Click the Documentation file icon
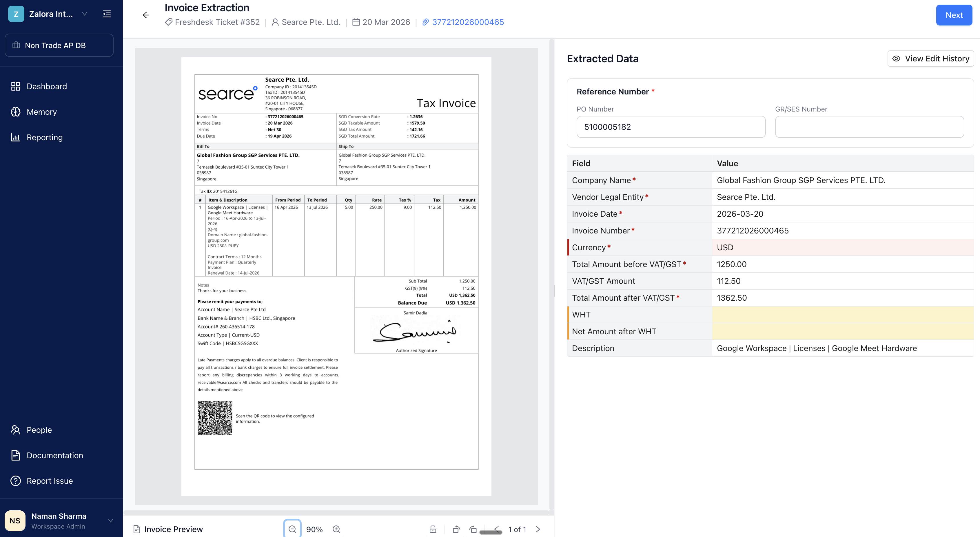 (16, 455)
